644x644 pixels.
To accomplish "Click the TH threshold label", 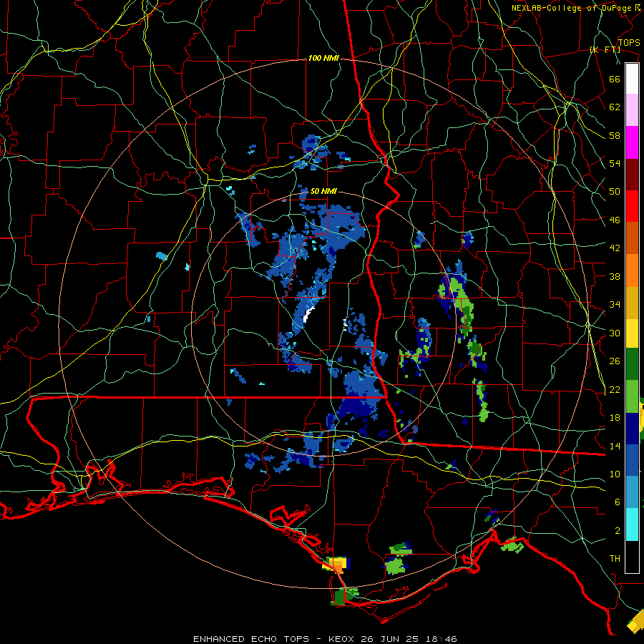I will pyautogui.click(x=615, y=559).
